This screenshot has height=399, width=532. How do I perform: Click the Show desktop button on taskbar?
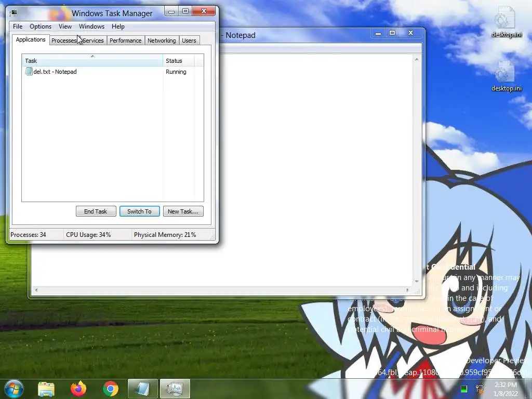pos(529,389)
